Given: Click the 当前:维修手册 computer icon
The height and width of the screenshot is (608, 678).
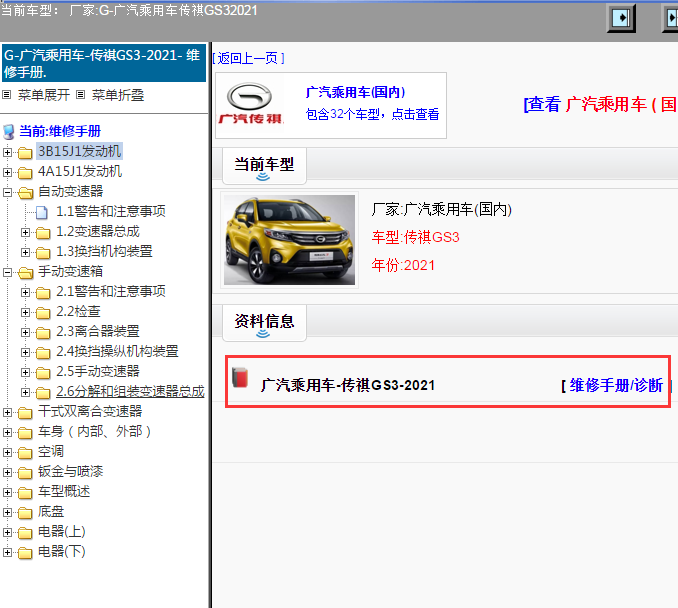Looking at the screenshot, I should coord(9,131).
